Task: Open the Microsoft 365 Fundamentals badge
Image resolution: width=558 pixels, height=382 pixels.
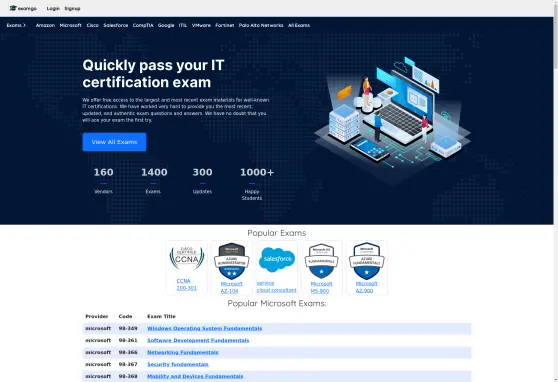Action: (322, 261)
